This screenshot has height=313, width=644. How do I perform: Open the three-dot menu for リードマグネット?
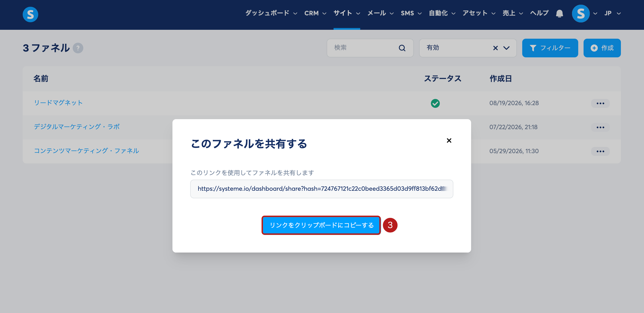tap(600, 103)
